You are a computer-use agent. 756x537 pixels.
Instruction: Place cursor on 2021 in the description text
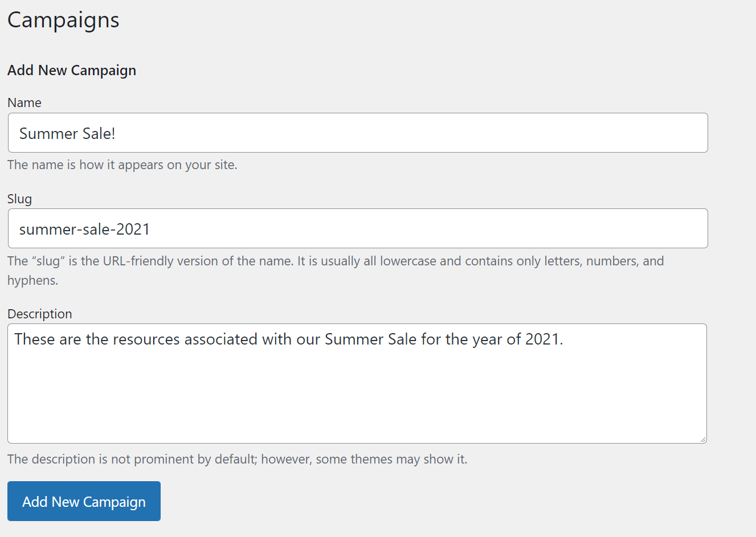point(542,339)
